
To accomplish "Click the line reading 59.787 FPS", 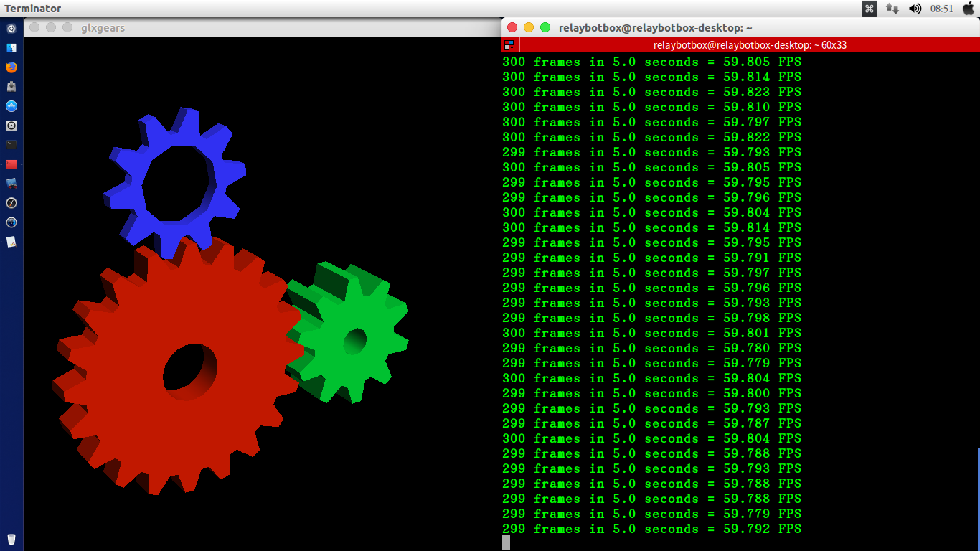I will (x=651, y=423).
